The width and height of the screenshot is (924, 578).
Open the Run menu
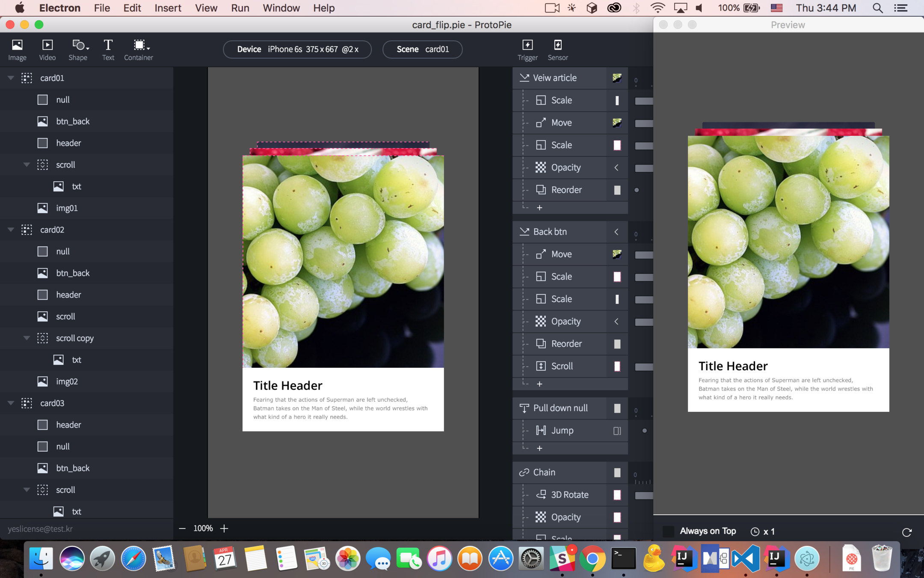(x=240, y=8)
